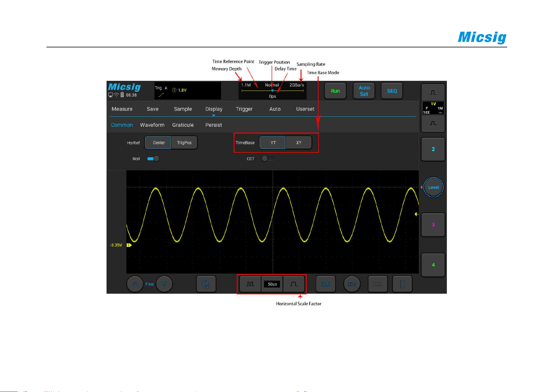Image resolution: width=554 pixels, height=392 pixels.
Task: Click the yellow trigger level arrow marker
Action: (x=416, y=214)
